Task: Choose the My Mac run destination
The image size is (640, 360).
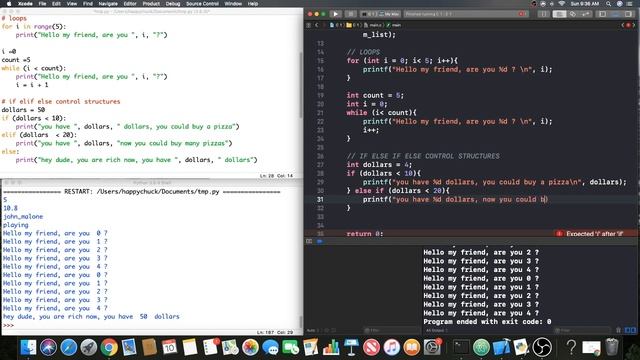Action: point(390,14)
